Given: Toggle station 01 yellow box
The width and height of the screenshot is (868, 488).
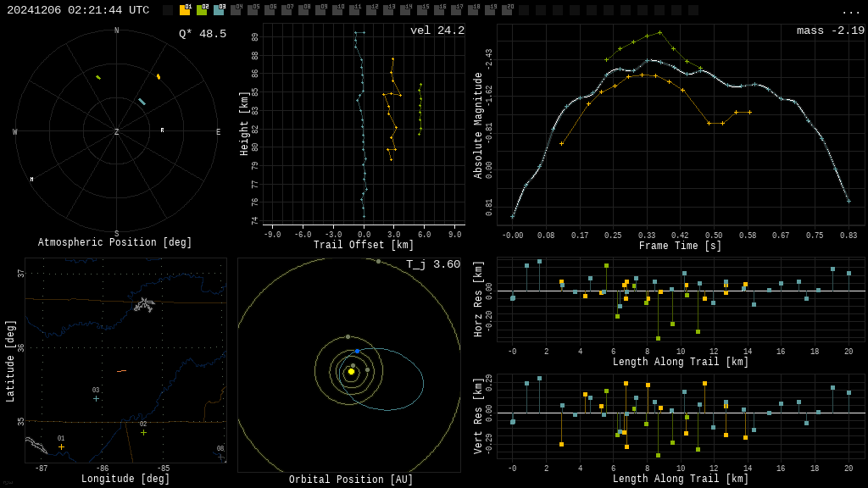Looking at the screenshot, I should 185,10.
